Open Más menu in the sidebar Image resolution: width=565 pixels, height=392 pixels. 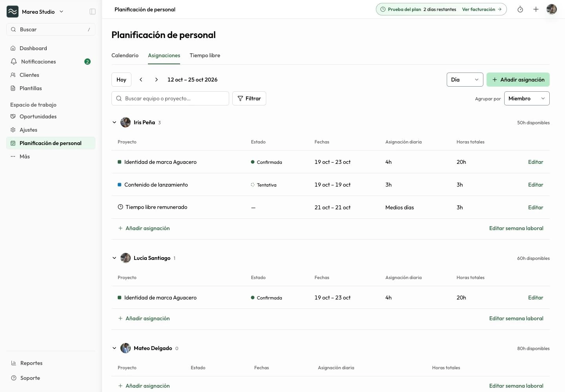click(x=51, y=156)
